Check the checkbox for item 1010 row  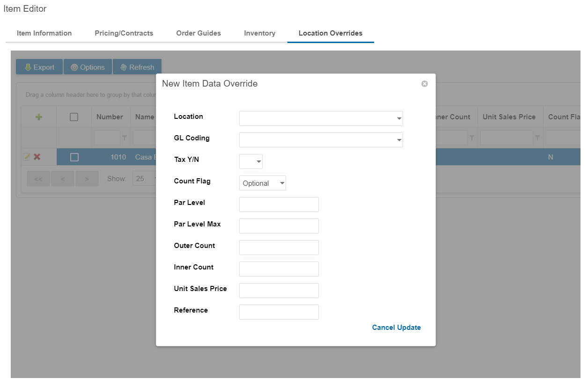pos(74,157)
